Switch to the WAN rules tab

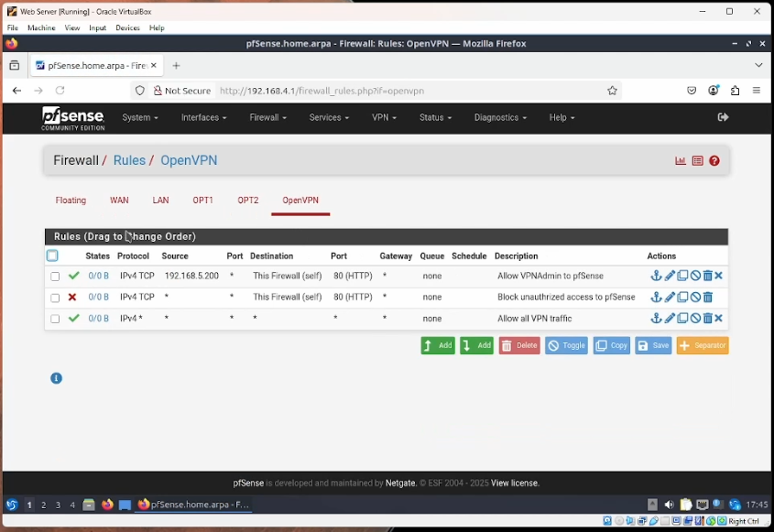pyautogui.click(x=119, y=201)
